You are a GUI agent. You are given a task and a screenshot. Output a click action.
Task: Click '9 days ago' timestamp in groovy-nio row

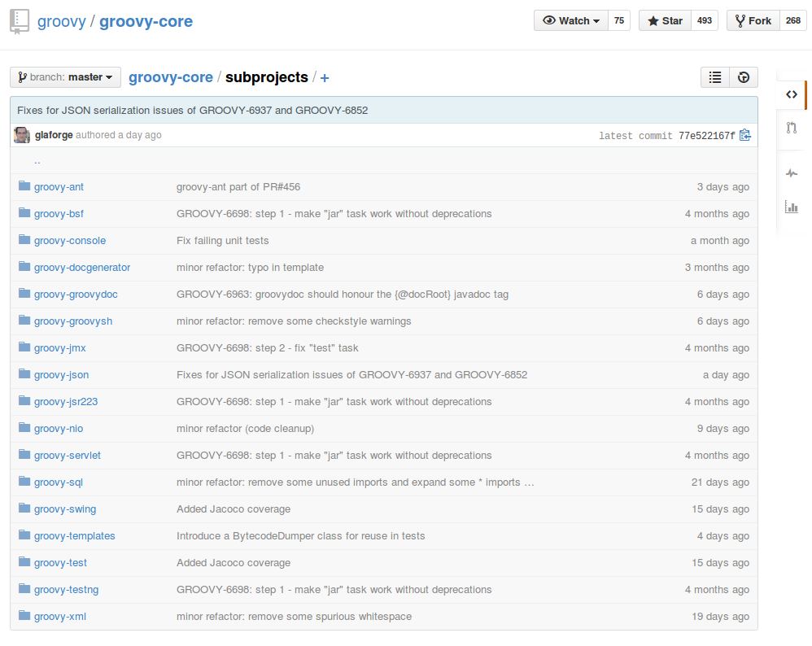[723, 429]
